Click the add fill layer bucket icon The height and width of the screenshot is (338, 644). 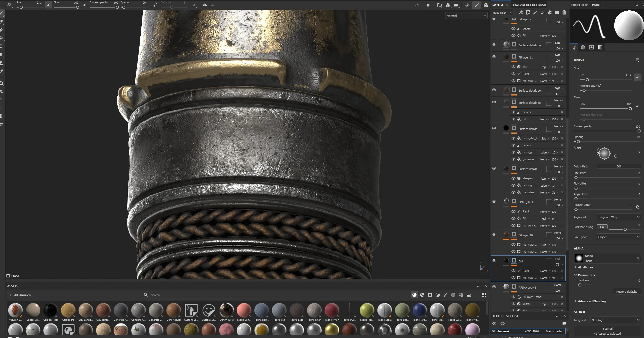click(x=542, y=12)
